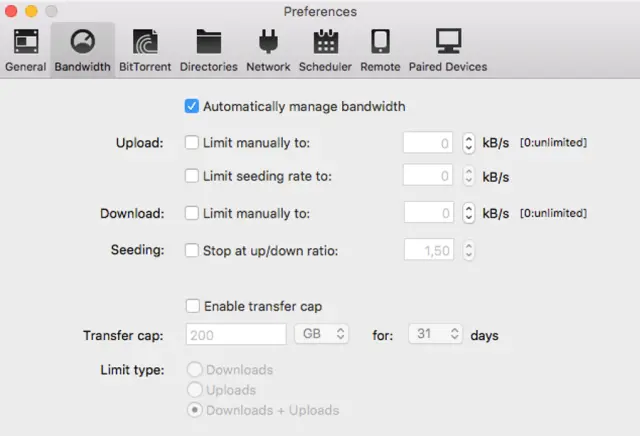The image size is (640, 436).
Task: Click the upload limit kB/s stepper
Action: click(x=468, y=143)
